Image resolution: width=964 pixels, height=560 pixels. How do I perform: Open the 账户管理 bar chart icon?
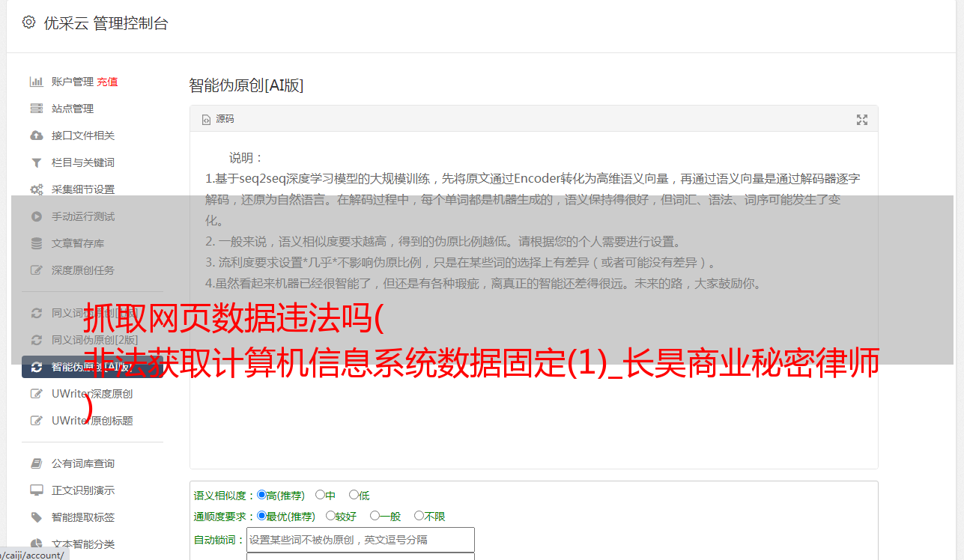coord(36,82)
